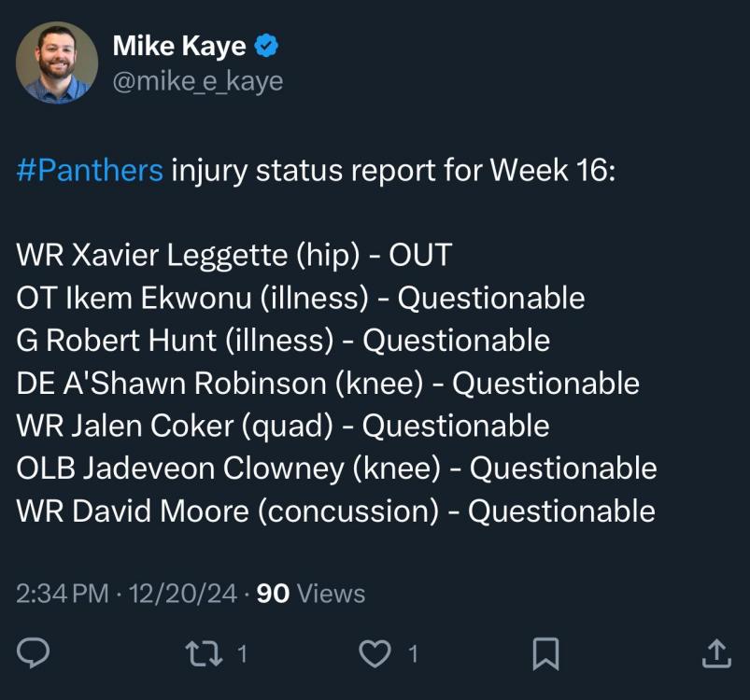
Task: Like the tweet with the heart icon
Action: 375,653
